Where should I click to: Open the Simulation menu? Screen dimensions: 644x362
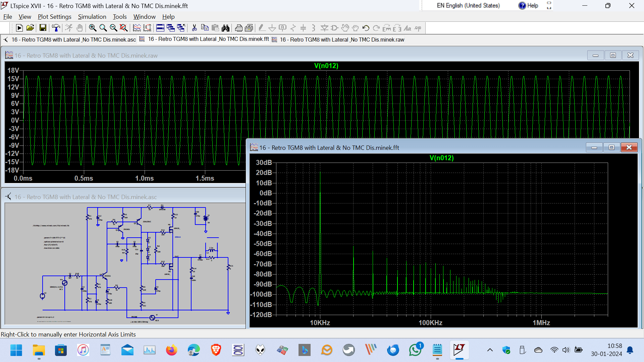(92, 17)
